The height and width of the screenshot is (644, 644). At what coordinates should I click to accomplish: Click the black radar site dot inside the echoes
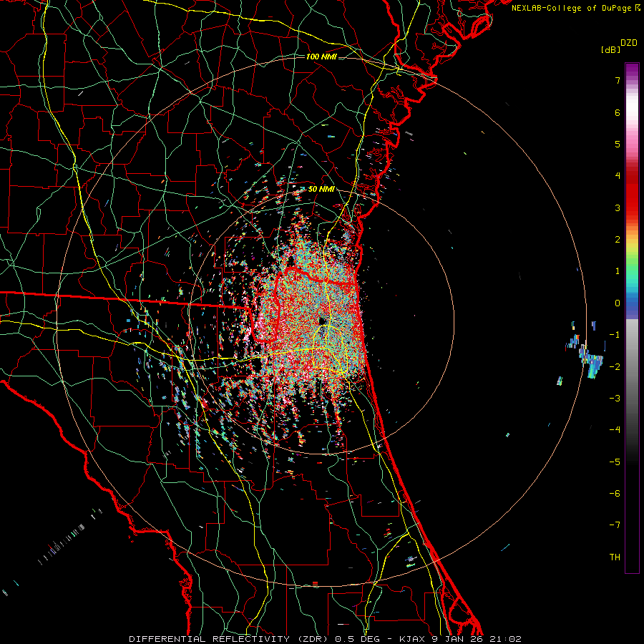pos(323,321)
